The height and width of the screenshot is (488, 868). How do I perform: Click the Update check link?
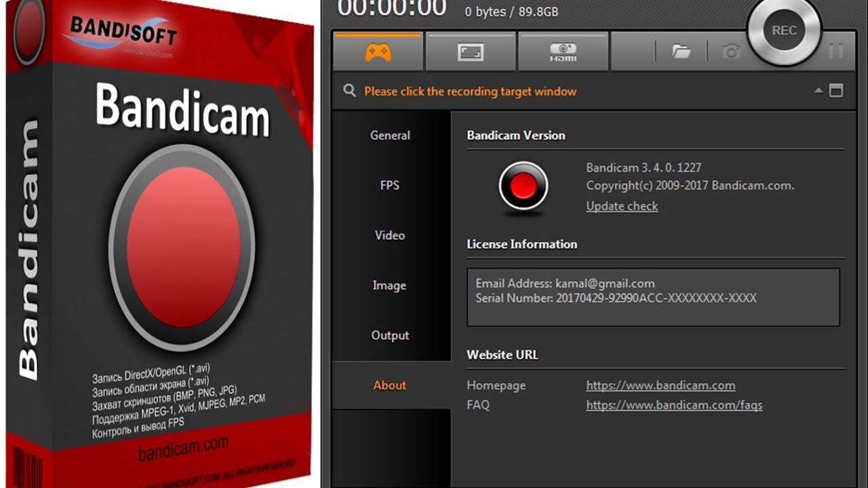(622, 206)
